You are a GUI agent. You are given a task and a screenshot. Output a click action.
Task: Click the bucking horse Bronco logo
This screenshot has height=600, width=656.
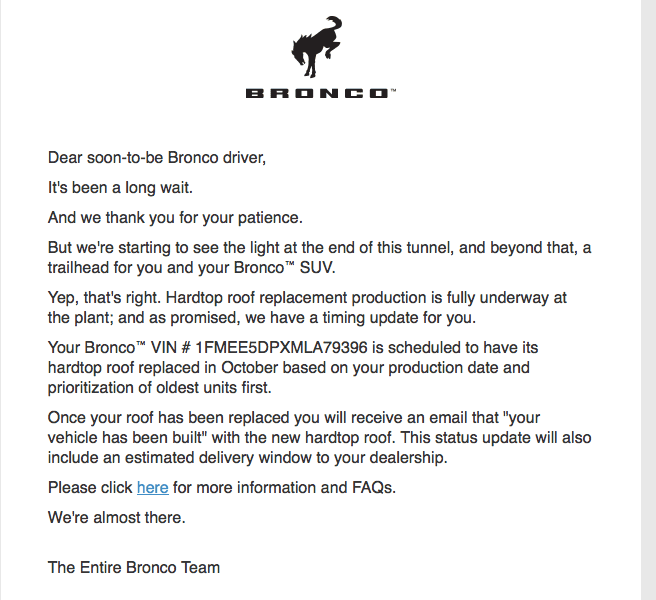[317, 47]
